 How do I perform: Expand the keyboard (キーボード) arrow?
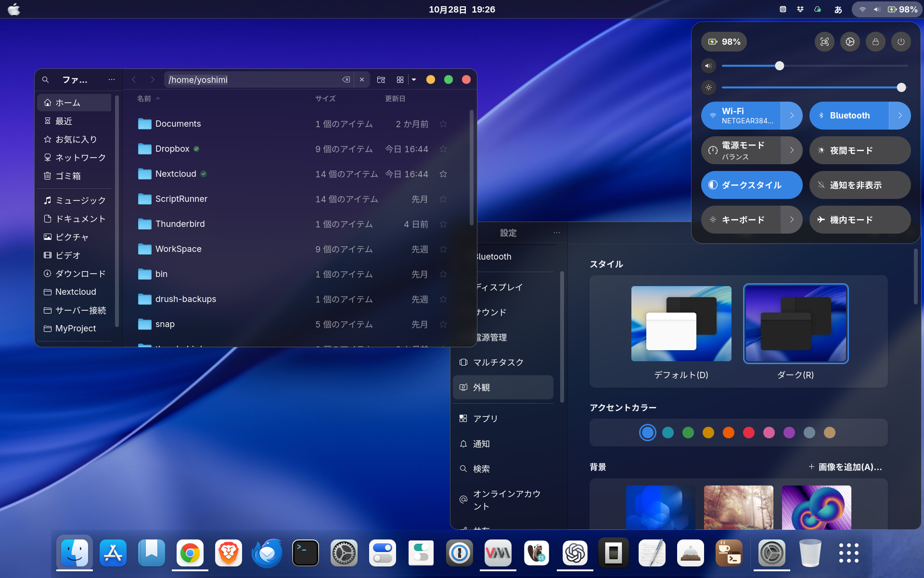tap(792, 220)
